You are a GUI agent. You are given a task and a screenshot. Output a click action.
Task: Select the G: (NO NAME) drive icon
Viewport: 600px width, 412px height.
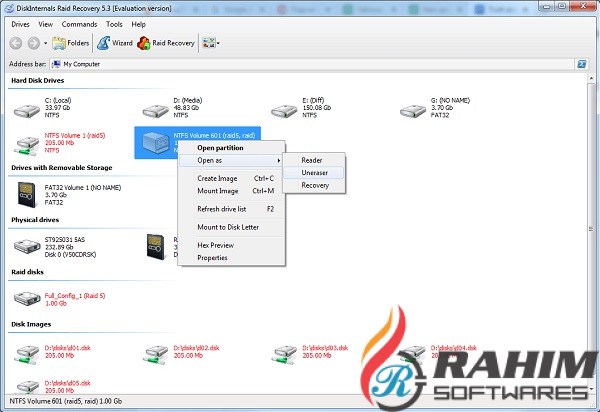pos(413,111)
